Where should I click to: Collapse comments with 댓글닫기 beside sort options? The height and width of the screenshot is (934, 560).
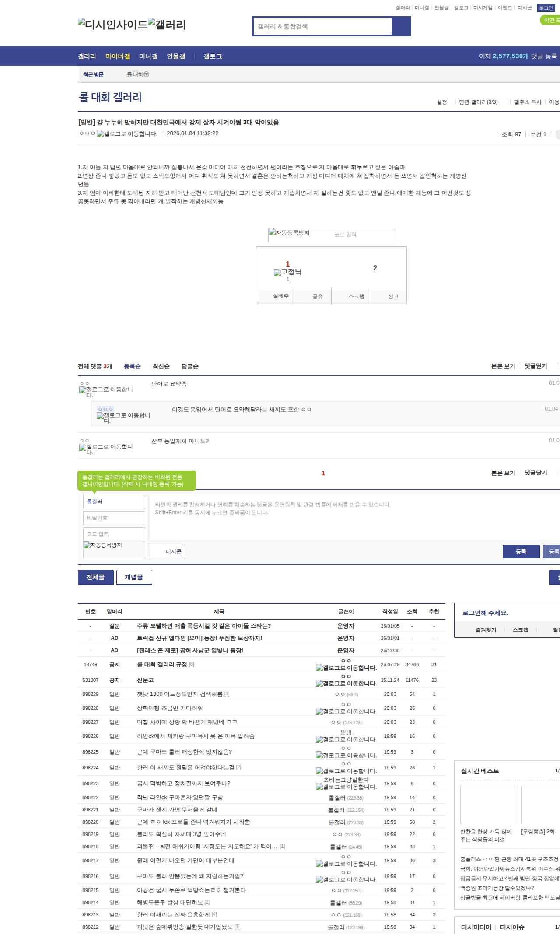pyautogui.click(x=535, y=366)
